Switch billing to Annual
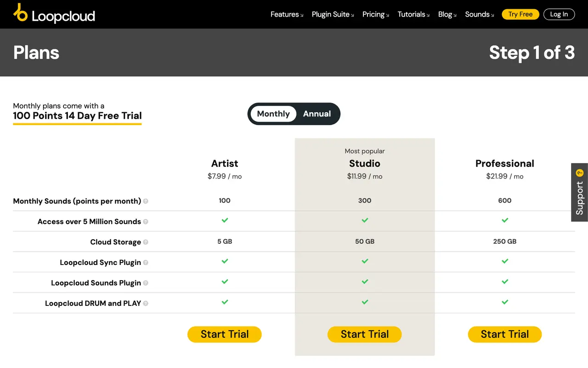 pyautogui.click(x=317, y=114)
